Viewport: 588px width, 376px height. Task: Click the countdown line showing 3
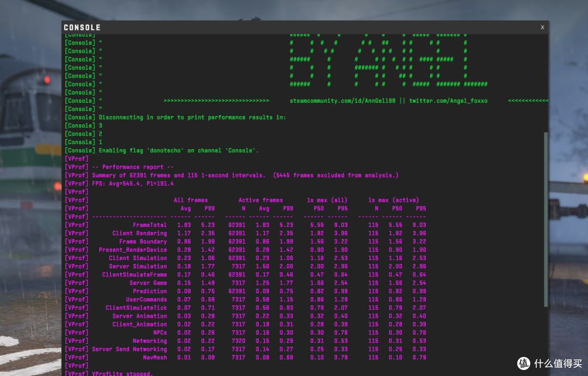coord(83,126)
